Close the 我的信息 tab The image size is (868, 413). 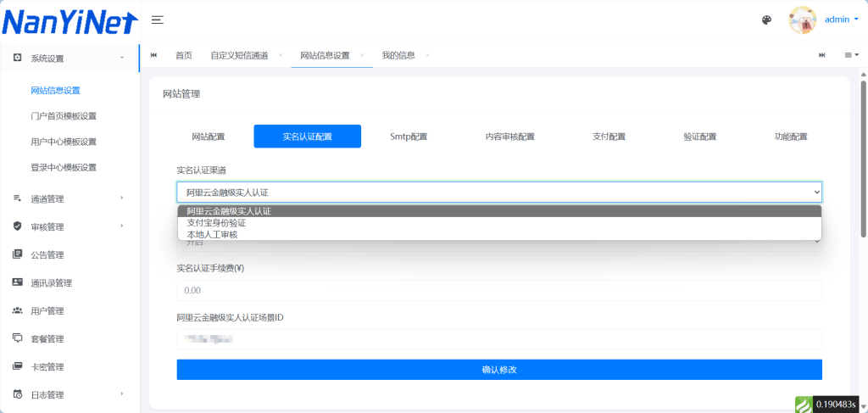(x=427, y=55)
